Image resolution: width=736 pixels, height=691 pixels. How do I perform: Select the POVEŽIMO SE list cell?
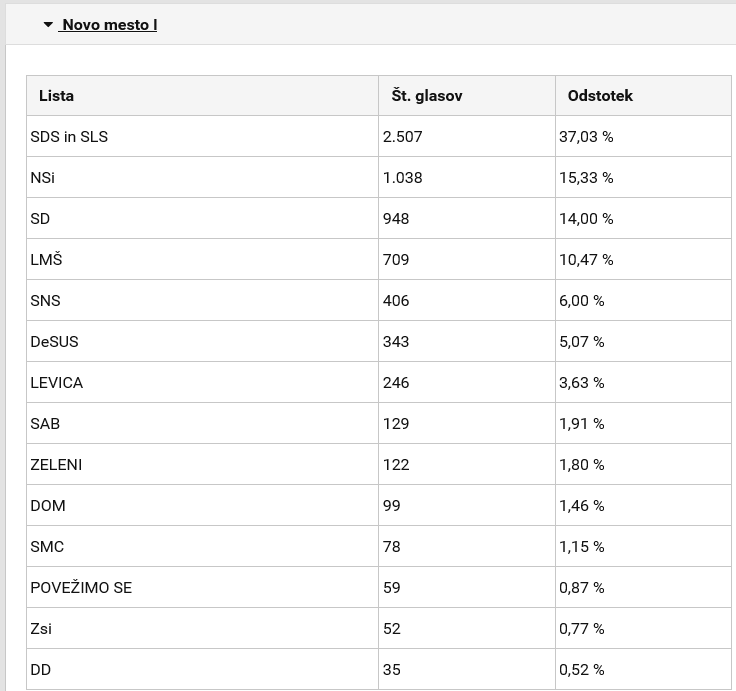(203, 587)
